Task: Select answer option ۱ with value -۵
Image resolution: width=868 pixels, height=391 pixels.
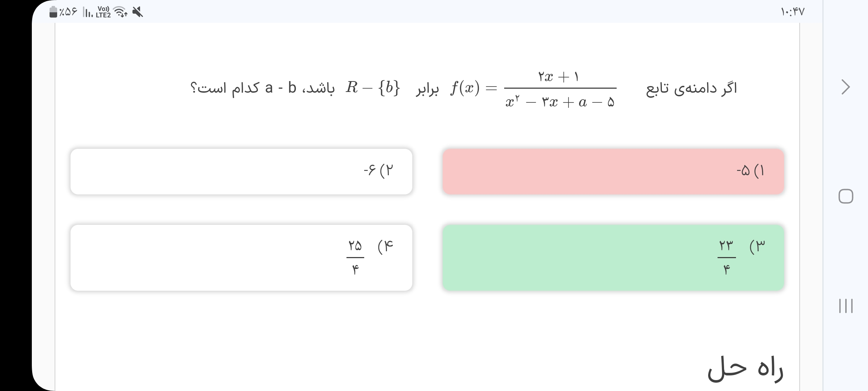Action: 613,172
